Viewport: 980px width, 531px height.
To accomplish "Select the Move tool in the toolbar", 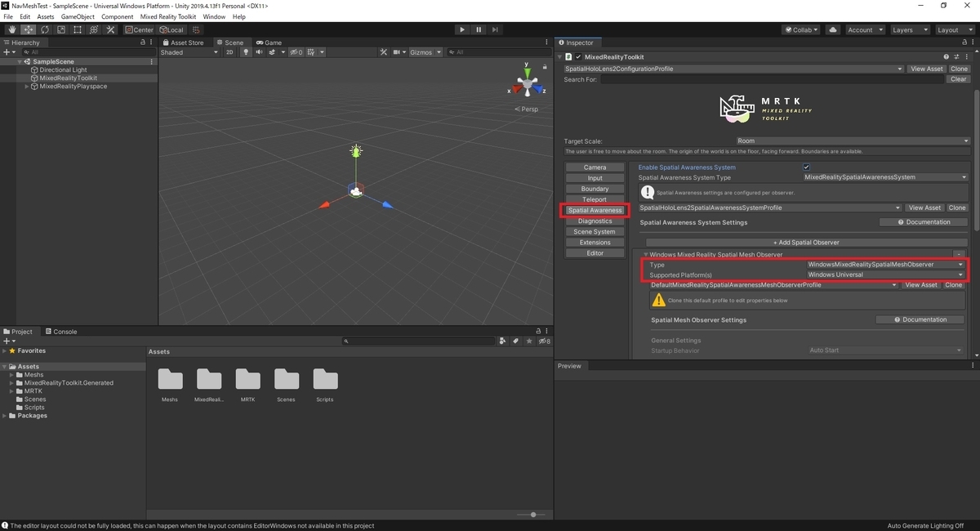I will 28,29.
